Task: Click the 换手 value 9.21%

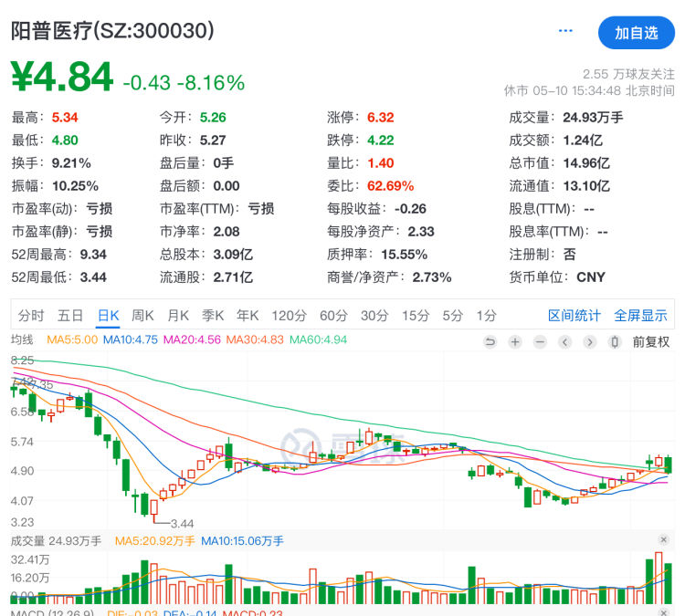Action: [71, 162]
